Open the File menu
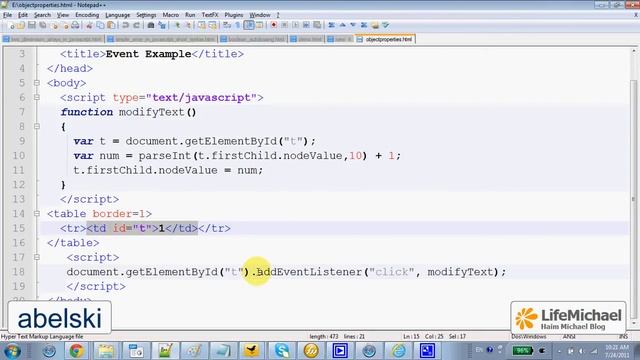This screenshot has height=360, width=640. coord(7,15)
